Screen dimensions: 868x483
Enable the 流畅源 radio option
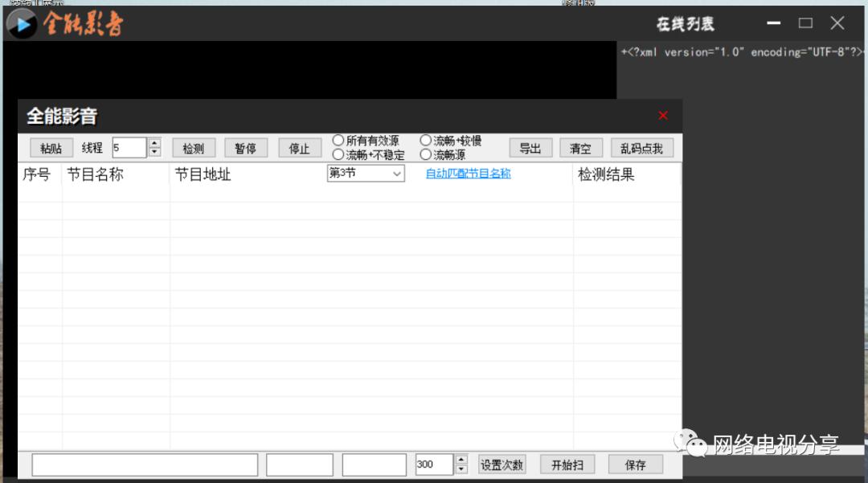[x=426, y=154]
